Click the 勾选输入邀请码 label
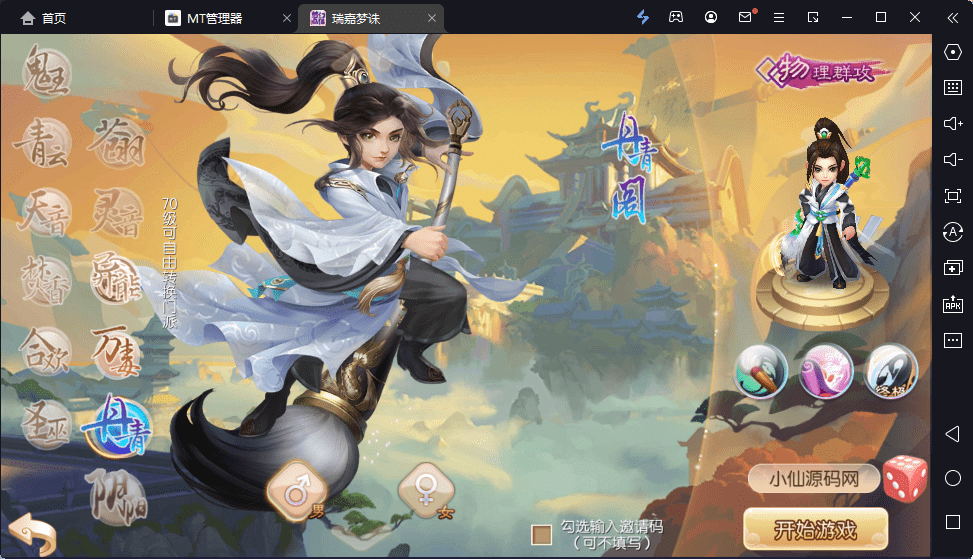 click(612, 527)
